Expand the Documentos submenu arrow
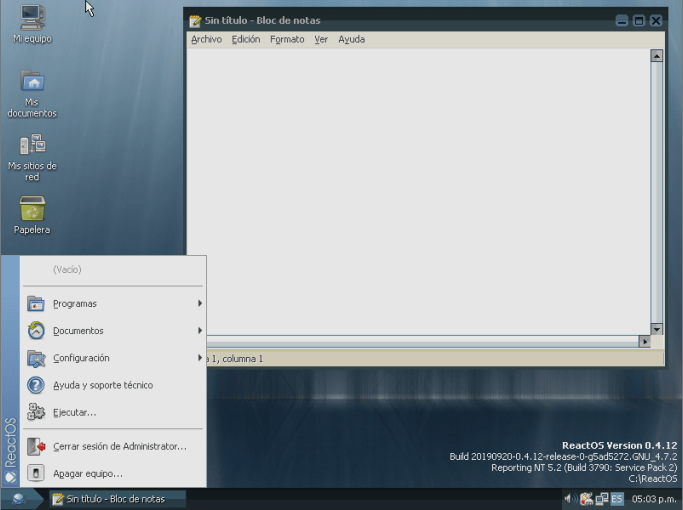The height and width of the screenshot is (510, 683). [x=199, y=331]
